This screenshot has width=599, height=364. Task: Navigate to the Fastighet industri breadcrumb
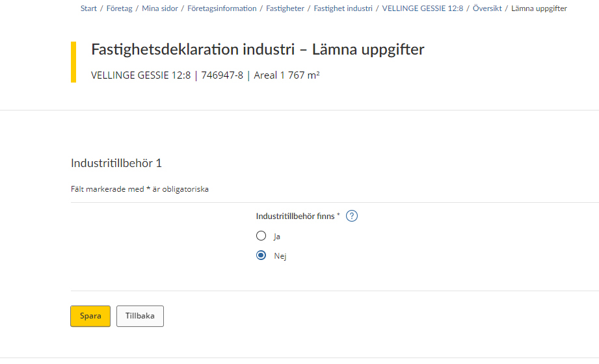point(343,8)
